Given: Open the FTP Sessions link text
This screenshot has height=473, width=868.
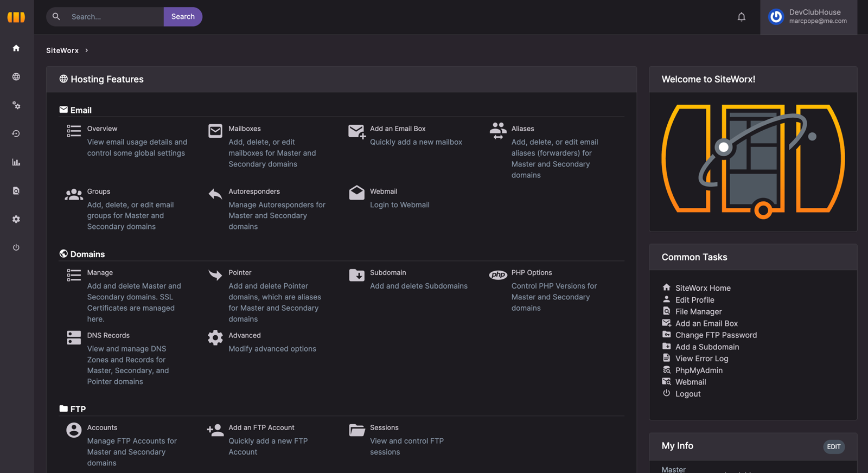Looking at the screenshot, I should 384,428.
